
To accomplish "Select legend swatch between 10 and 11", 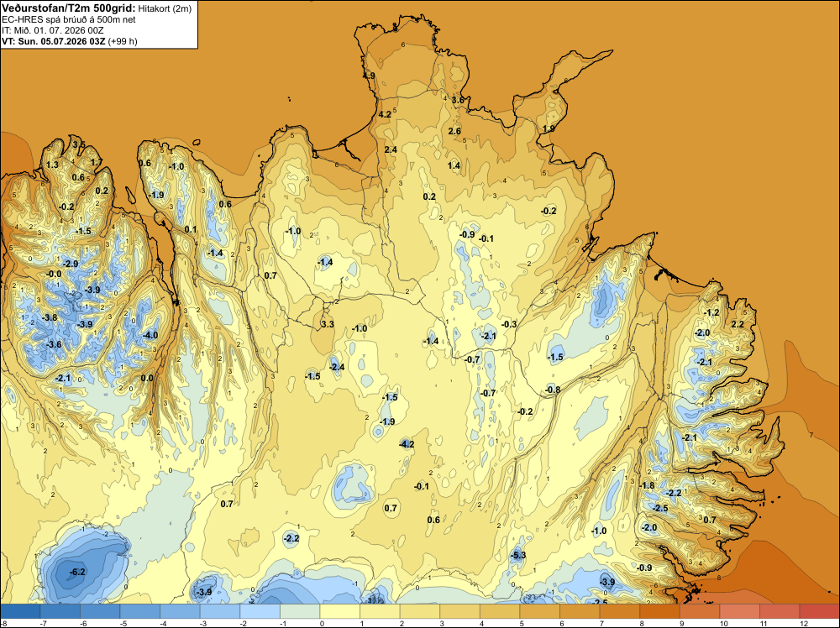I will (738, 611).
